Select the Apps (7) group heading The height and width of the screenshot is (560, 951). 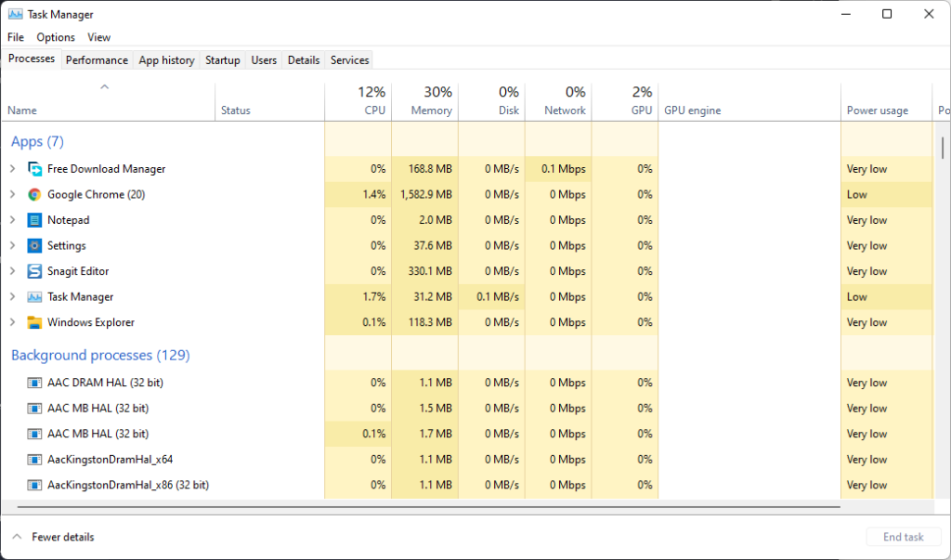point(37,141)
